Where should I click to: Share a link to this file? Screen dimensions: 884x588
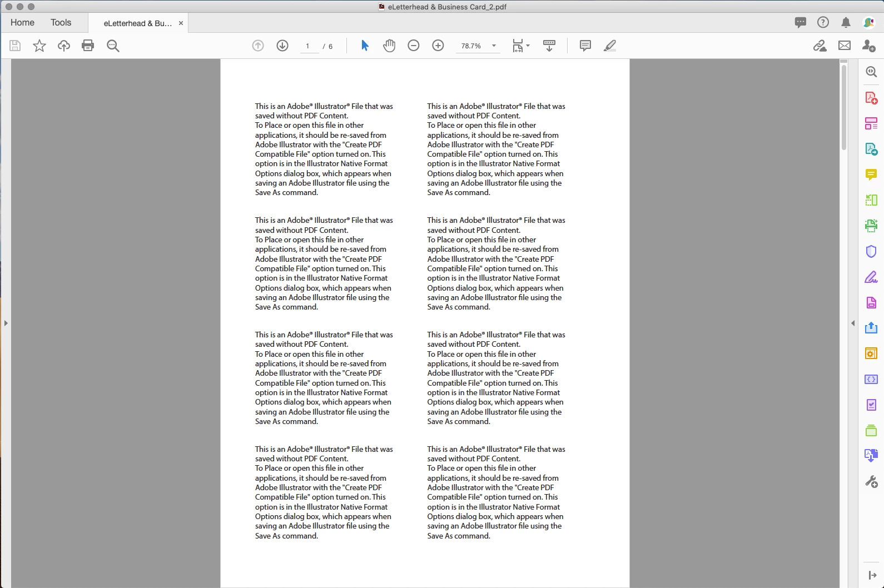coord(820,46)
